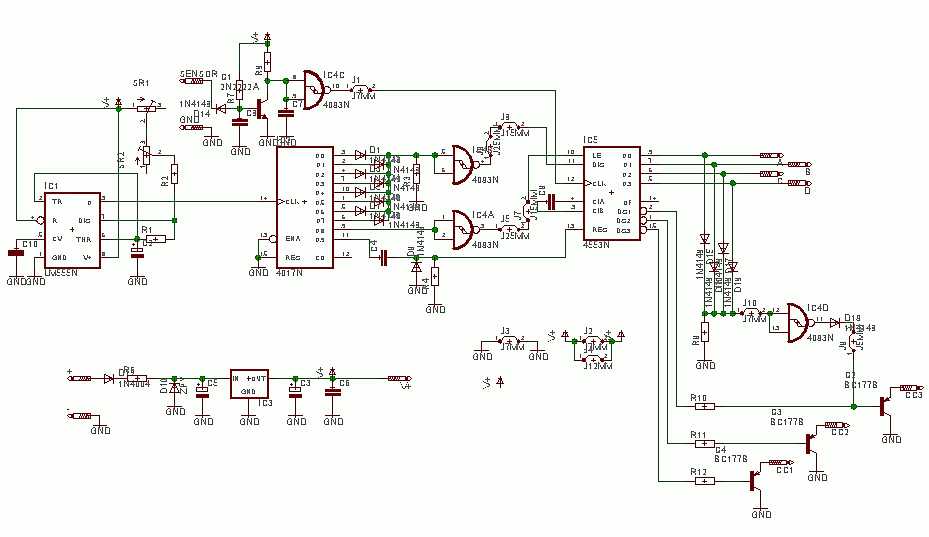The height and width of the screenshot is (537, 929).
Task: Click the J1 jumper near IC4C
Action: point(362,88)
